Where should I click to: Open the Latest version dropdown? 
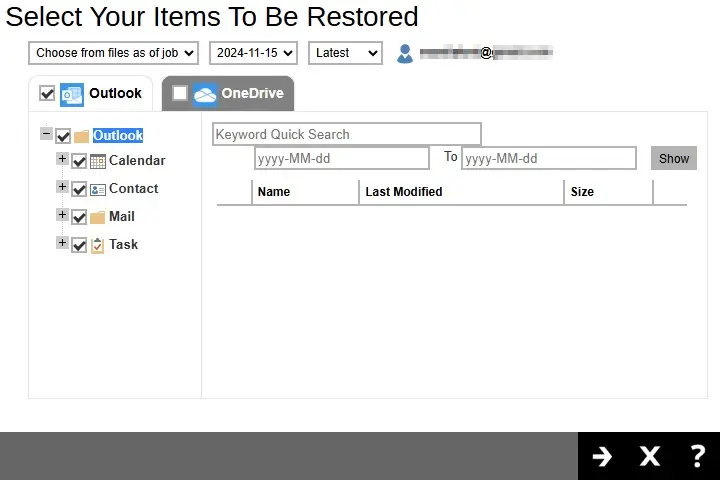coord(345,53)
